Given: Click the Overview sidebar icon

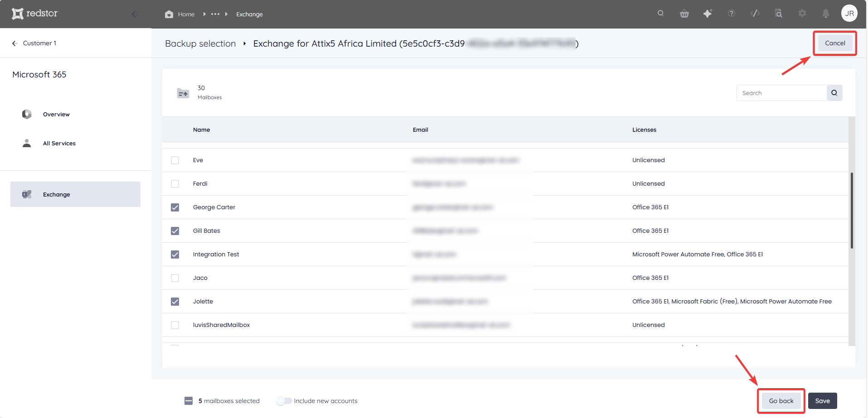Looking at the screenshot, I should (27, 114).
